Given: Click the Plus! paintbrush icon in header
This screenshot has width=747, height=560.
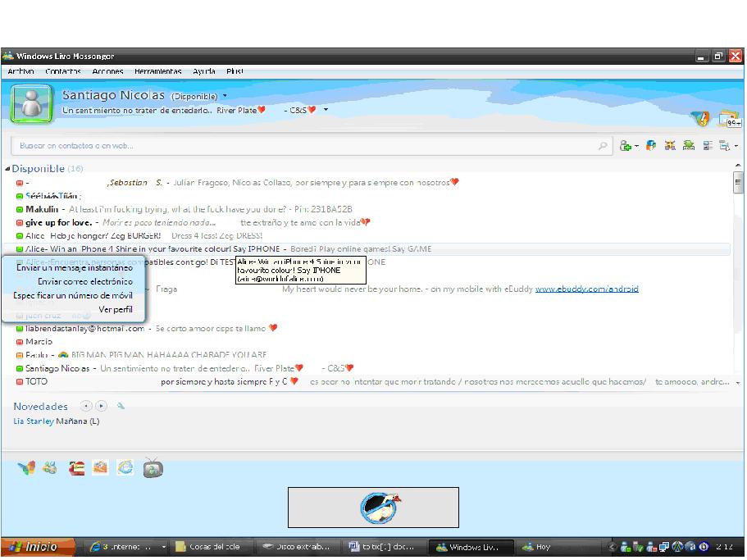Looking at the screenshot, I should pos(702,118).
